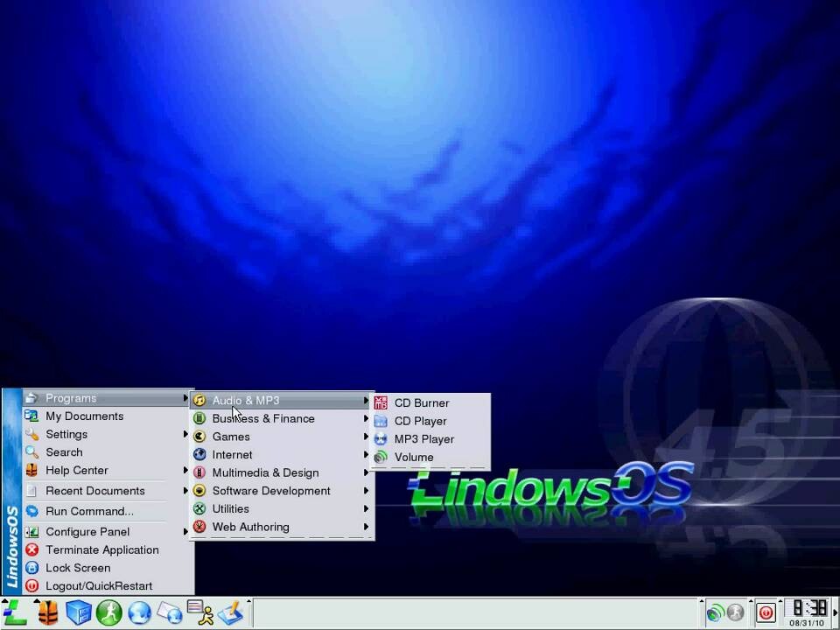
Task: Click the blue package cube icon on the taskbar
Action: 78,613
